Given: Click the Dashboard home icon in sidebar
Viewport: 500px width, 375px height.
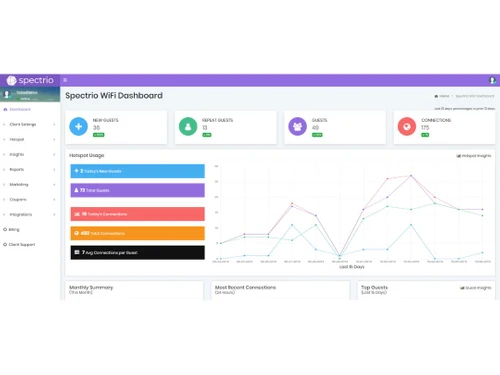Looking at the screenshot, I should point(5,109).
